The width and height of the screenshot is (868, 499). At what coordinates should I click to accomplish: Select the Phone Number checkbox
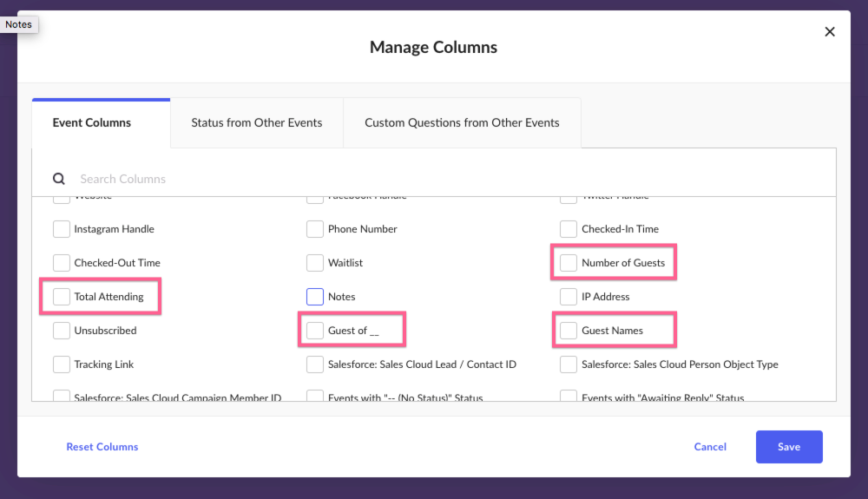[315, 229]
